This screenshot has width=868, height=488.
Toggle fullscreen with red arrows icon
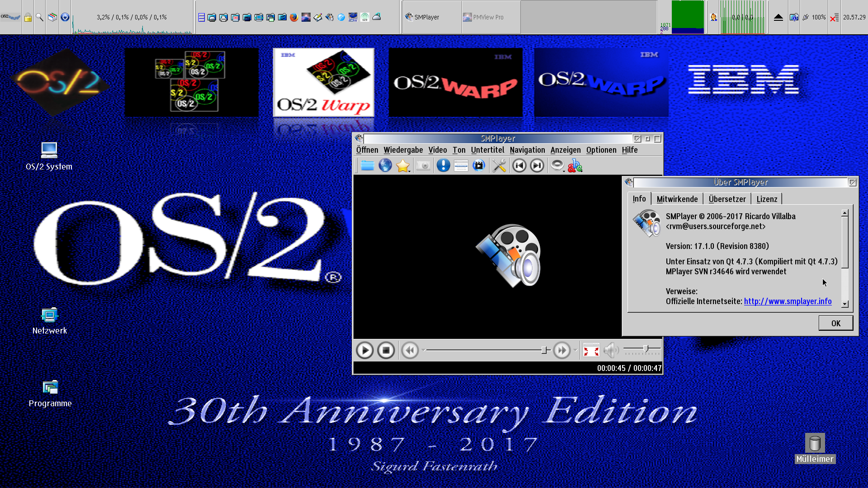[591, 350]
